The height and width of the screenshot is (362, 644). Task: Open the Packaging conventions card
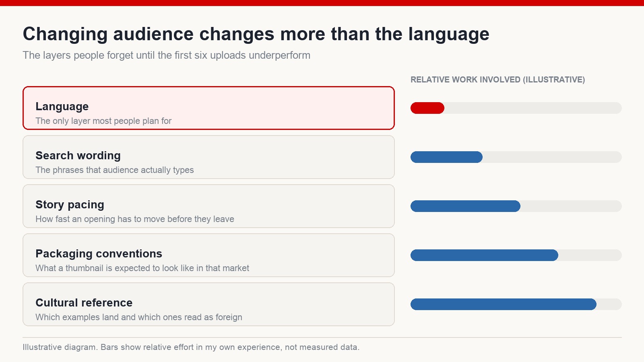(208, 255)
